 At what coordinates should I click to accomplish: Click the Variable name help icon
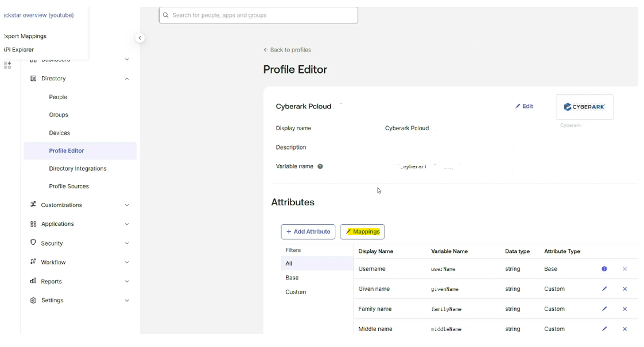point(320,166)
